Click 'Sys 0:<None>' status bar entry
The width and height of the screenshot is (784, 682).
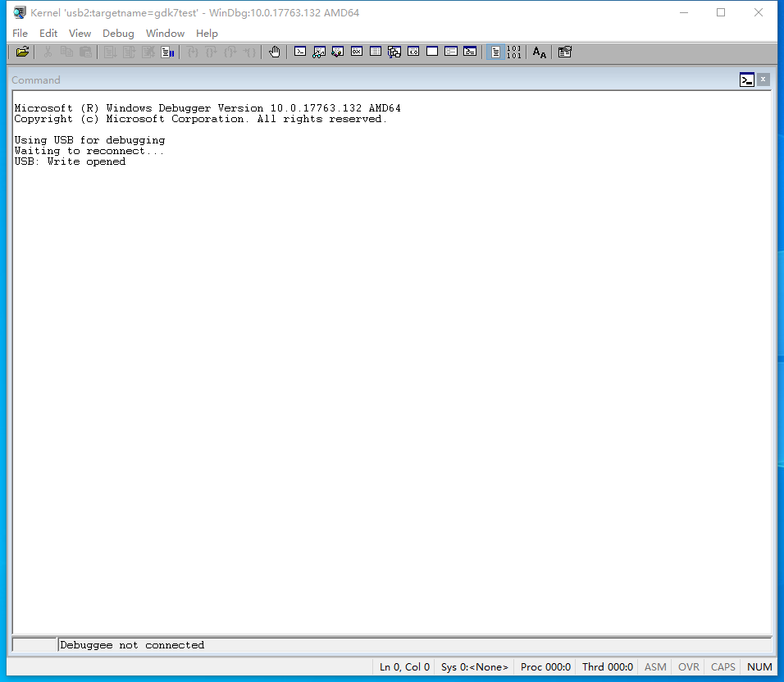coord(475,667)
